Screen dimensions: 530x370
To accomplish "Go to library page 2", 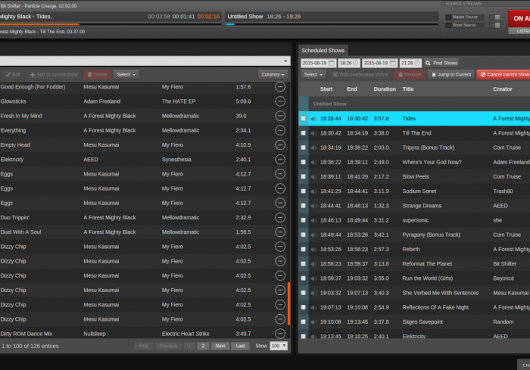I will pos(203,346).
